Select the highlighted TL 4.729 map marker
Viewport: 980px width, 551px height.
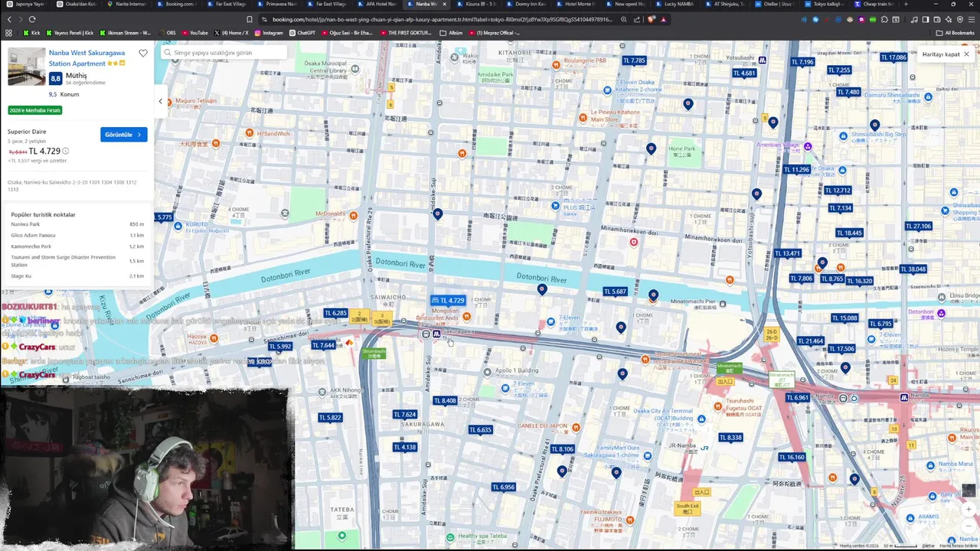pos(449,301)
